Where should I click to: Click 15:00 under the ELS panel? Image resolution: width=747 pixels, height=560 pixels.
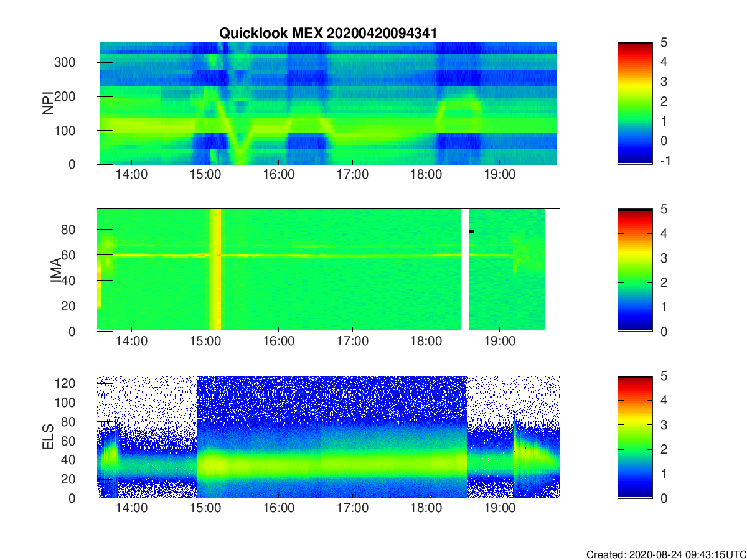point(205,508)
